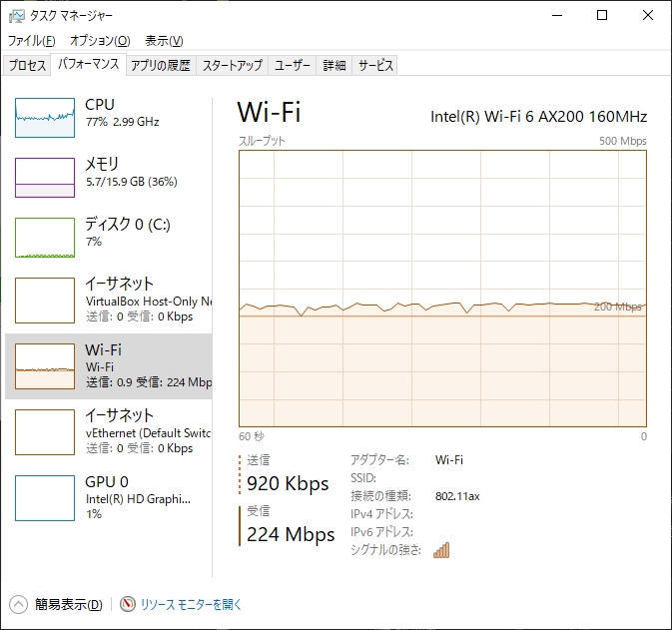Switch to the サービス tab
This screenshot has width=672, height=630.
[x=375, y=66]
